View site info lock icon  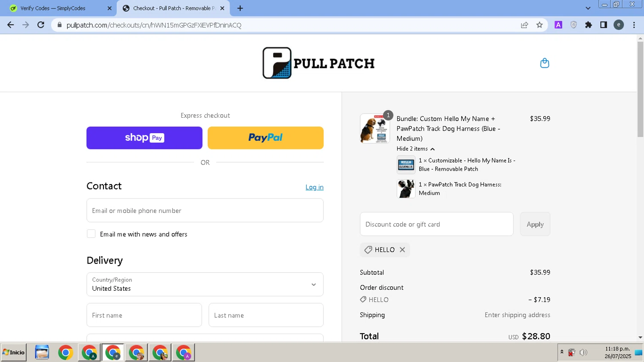(x=60, y=25)
